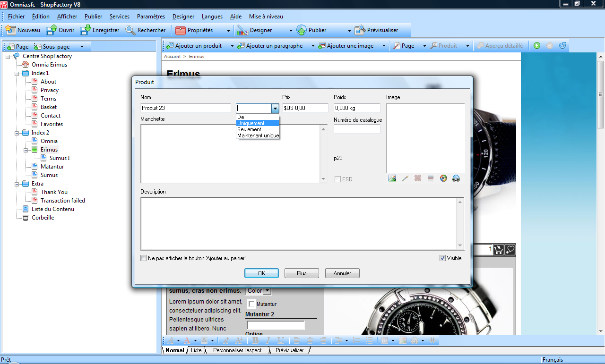Click the paintbrush edit image icon
Screen dimensions: 605x364
pyautogui.click(x=405, y=178)
